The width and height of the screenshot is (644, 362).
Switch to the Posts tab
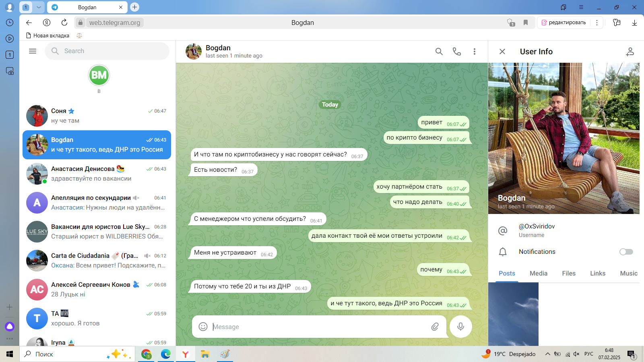(507, 274)
